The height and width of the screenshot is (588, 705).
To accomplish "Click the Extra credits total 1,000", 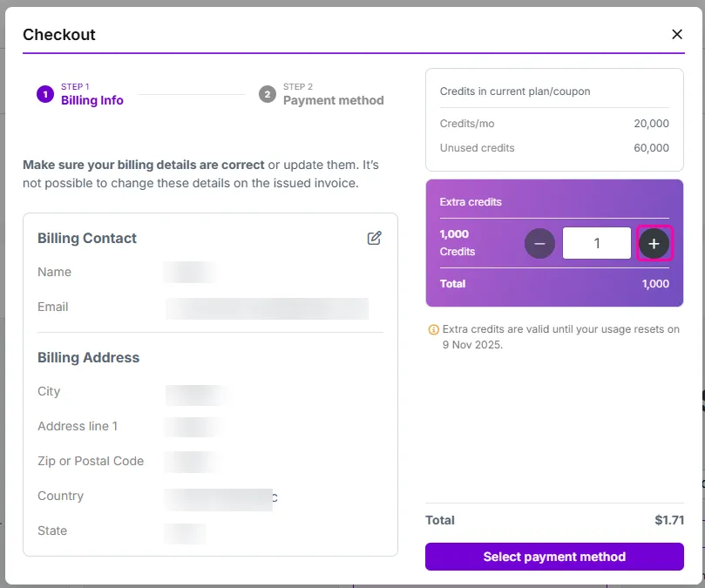I will coord(655,284).
